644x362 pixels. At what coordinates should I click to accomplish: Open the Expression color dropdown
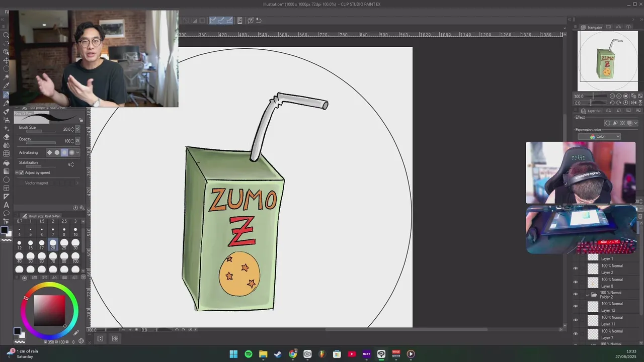coord(599,137)
